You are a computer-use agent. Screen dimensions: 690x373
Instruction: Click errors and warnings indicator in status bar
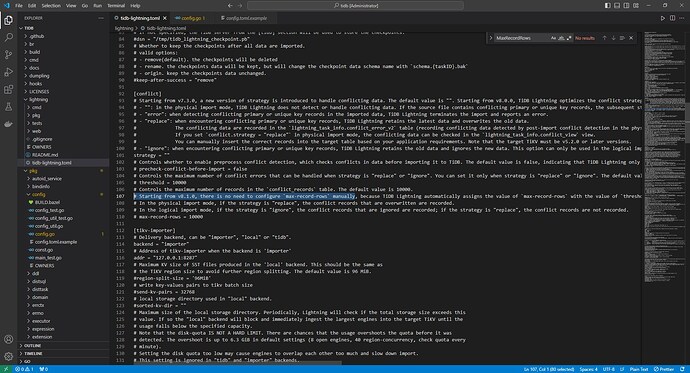24,369
